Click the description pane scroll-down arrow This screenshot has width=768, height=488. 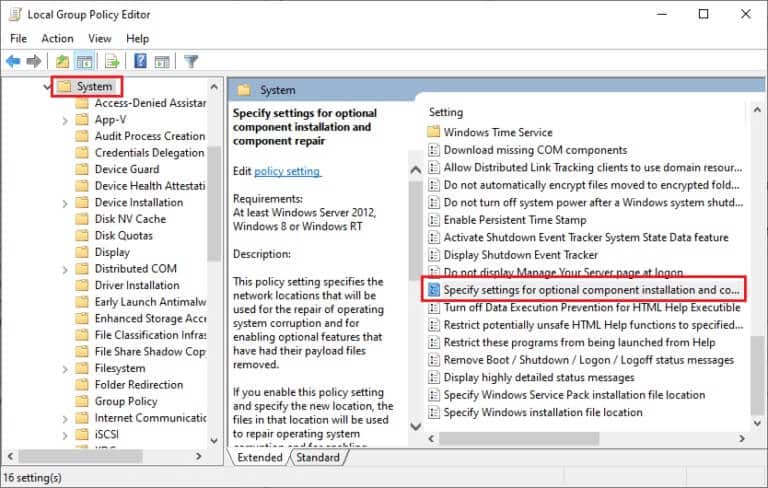click(x=415, y=426)
